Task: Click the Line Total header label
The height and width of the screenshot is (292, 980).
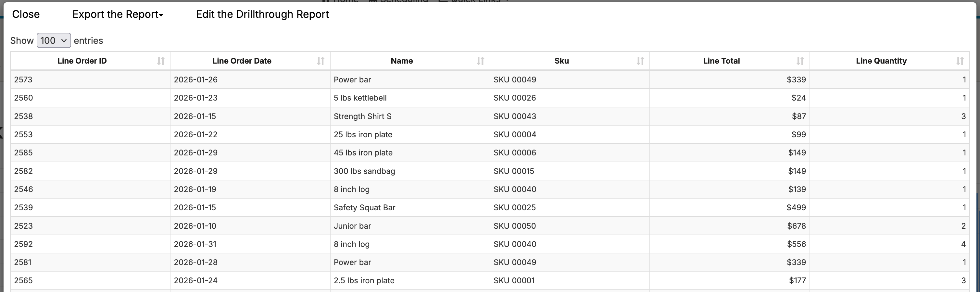Action: tap(721, 61)
